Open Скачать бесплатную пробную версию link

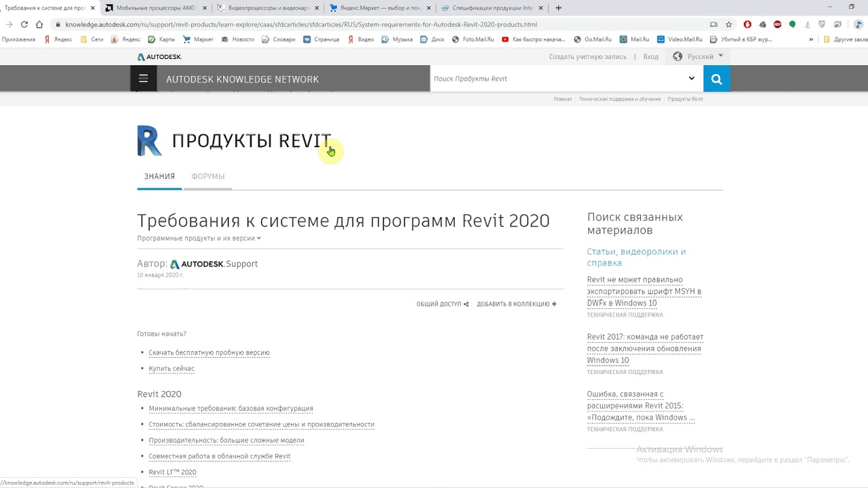click(x=209, y=352)
